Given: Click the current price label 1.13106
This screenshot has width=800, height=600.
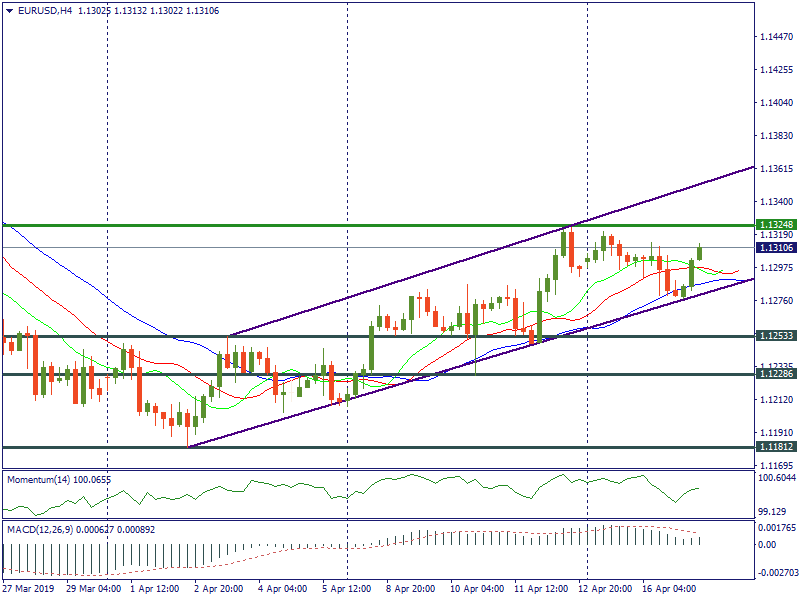Looking at the screenshot, I should coord(775,247).
